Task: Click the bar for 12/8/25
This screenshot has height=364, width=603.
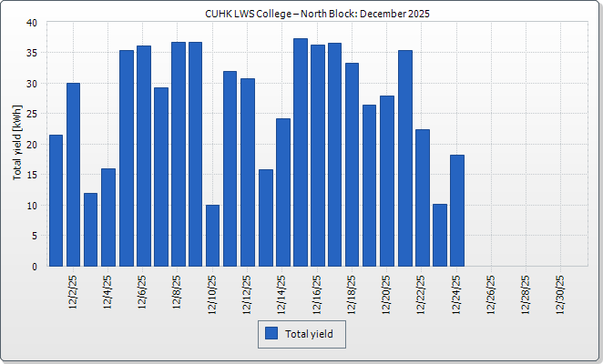Action: [178, 154]
